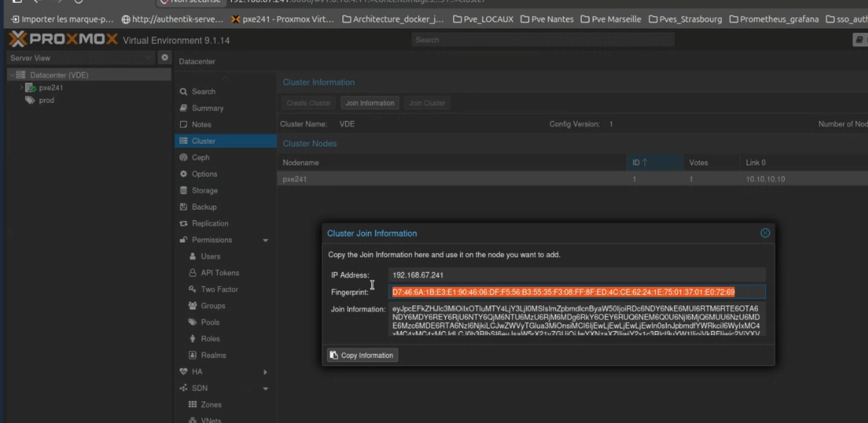Click the IP Address field in the dialog
This screenshot has height=423, width=868.
point(577,275)
